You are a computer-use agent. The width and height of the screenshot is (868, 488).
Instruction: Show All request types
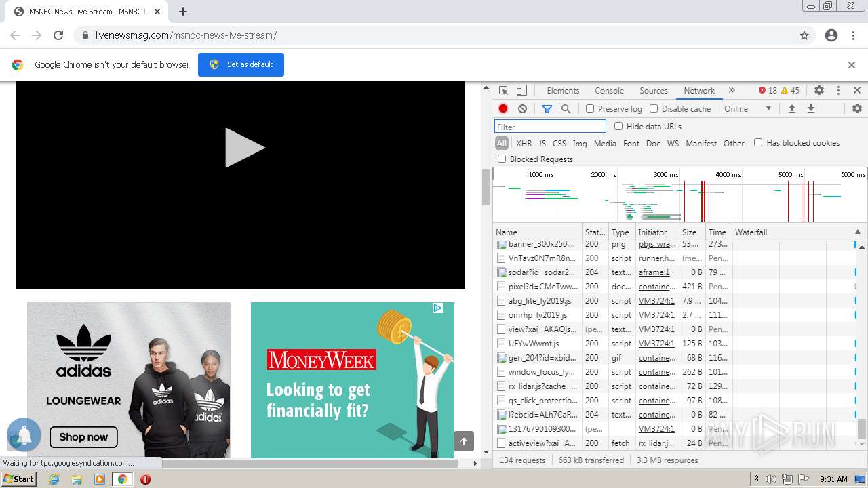[502, 143]
